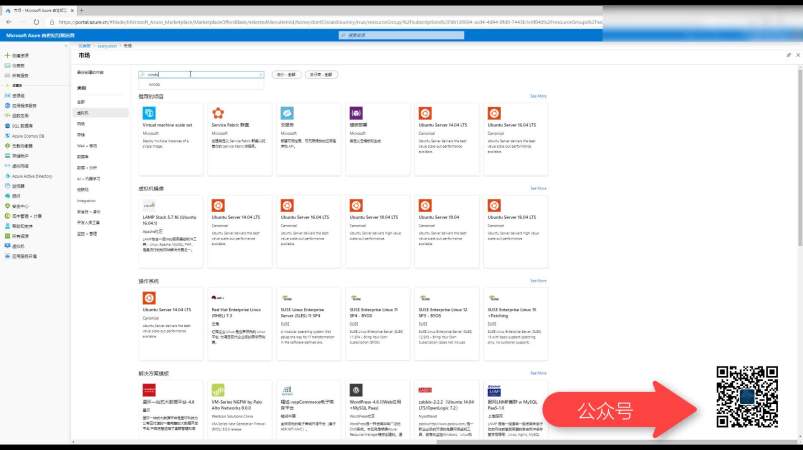Select SUSE Enterprise Linux 11 +Patching card
Screen dimensions: 803x450
(516, 324)
